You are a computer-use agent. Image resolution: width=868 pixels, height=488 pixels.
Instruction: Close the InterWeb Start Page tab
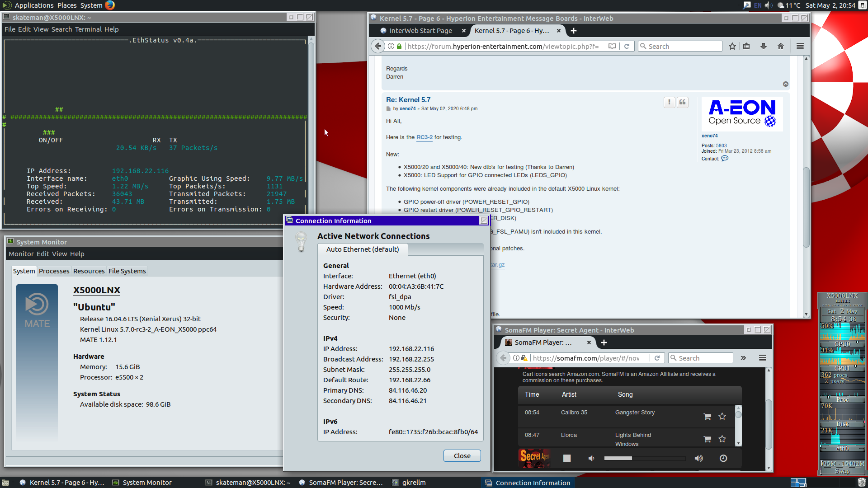pos(463,31)
